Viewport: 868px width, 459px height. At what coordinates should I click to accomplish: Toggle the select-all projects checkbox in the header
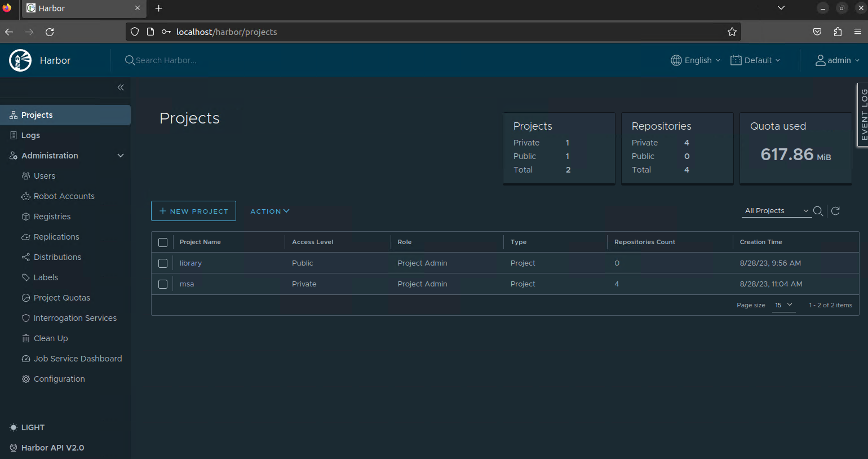point(163,242)
